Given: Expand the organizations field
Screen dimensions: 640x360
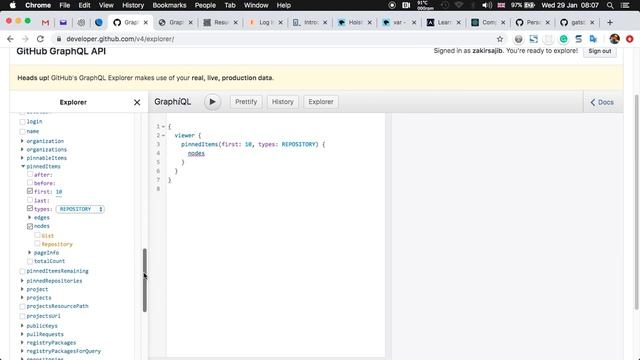Looking at the screenshot, I should (x=22, y=149).
